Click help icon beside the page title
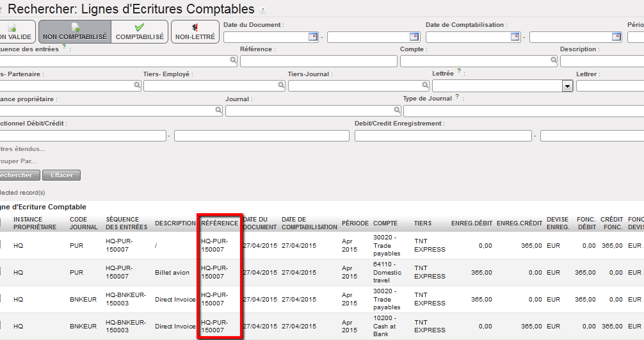644x340 pixels. [x=262, y=11]
